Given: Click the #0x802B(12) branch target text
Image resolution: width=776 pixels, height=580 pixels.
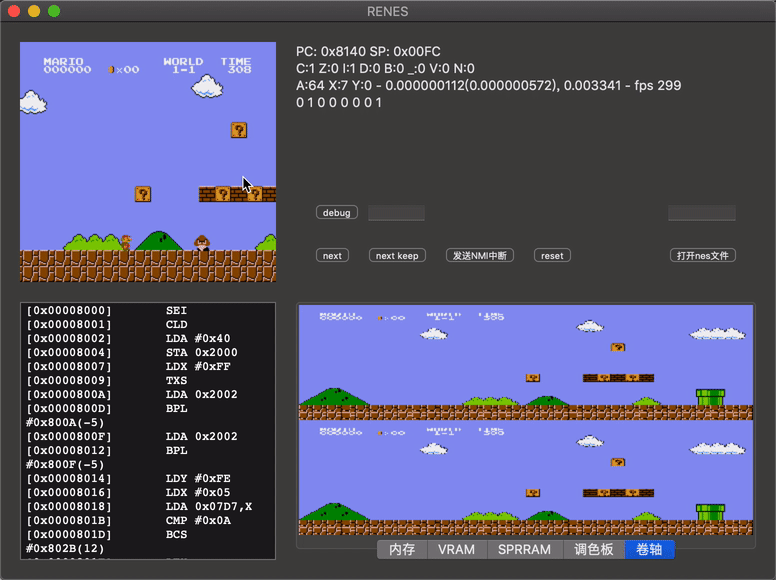Looking at the screenshot, I should point(65,548).
